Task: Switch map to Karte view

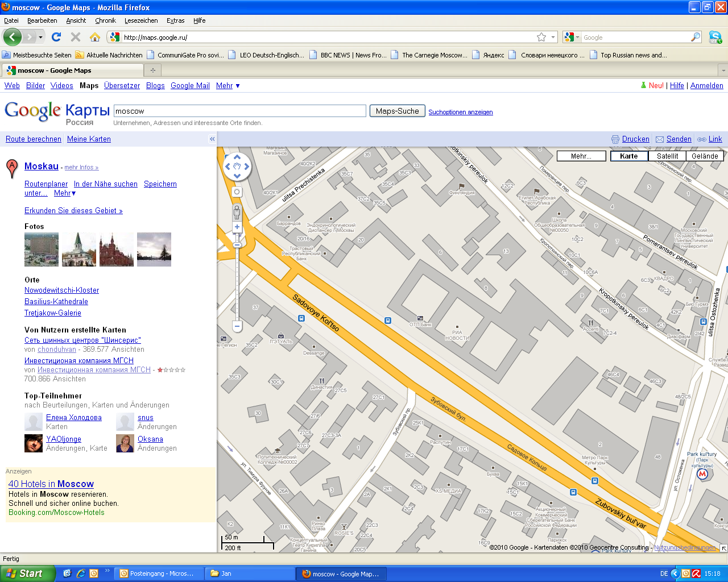Action: coord(629,156)
